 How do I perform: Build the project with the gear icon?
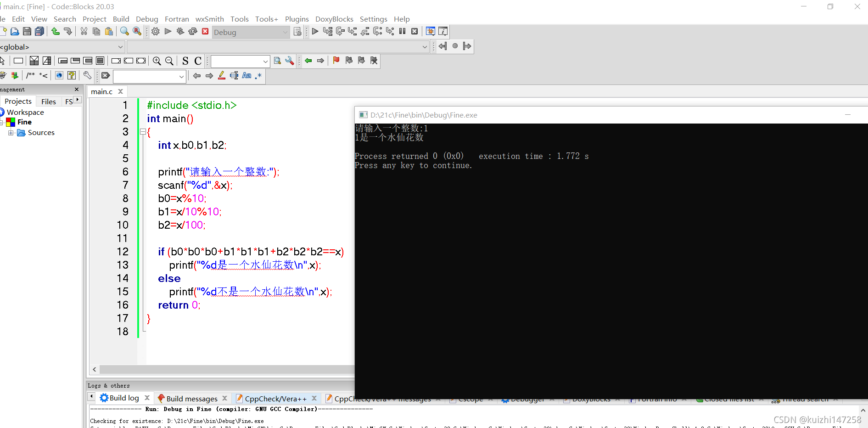click(156, 31)
